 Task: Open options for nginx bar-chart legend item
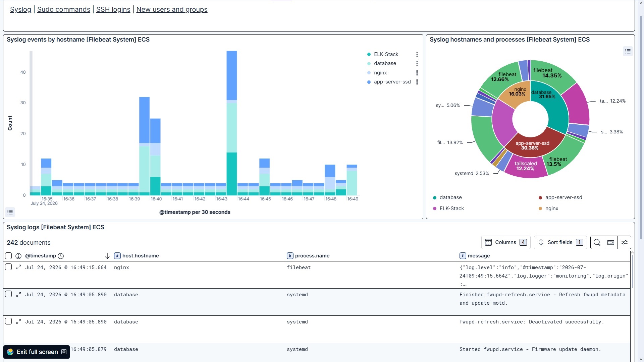click(x=417, y=73)
